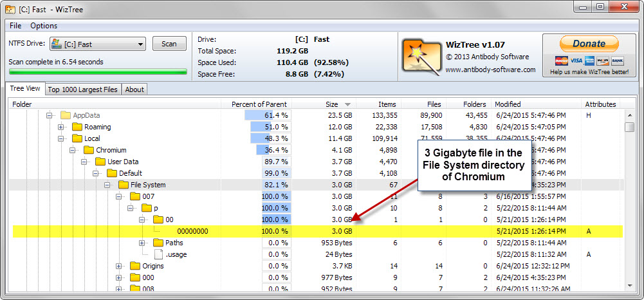644x300 pixels.
Task: Click the vertical scrollbar up arrow
Action: [x=629, y=114]
